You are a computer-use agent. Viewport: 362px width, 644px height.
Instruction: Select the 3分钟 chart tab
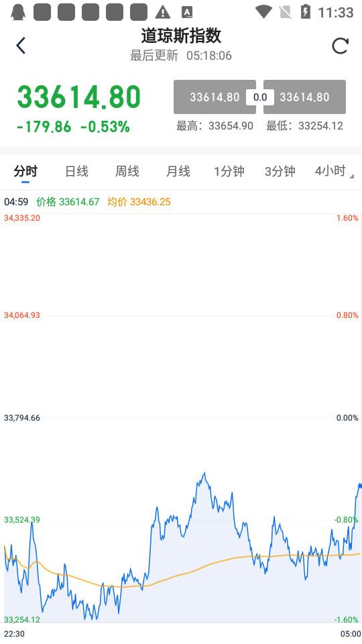(280, 171)
